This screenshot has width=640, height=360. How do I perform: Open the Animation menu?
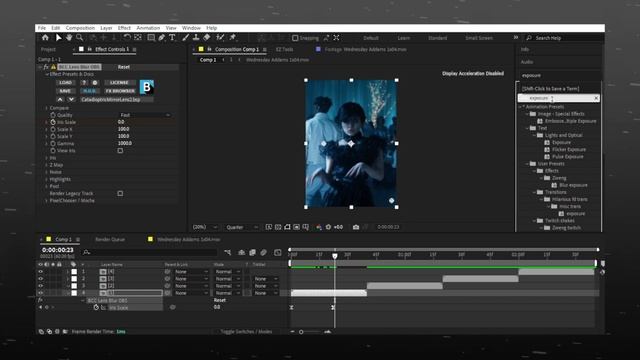click(148, 28)
